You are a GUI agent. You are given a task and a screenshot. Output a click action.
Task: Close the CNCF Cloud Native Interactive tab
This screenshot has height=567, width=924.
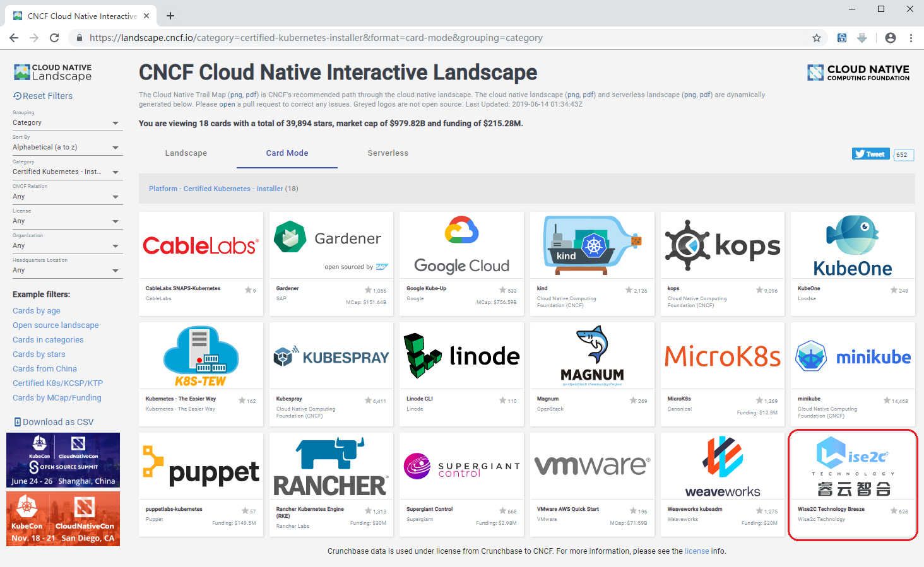click(146, 16)
